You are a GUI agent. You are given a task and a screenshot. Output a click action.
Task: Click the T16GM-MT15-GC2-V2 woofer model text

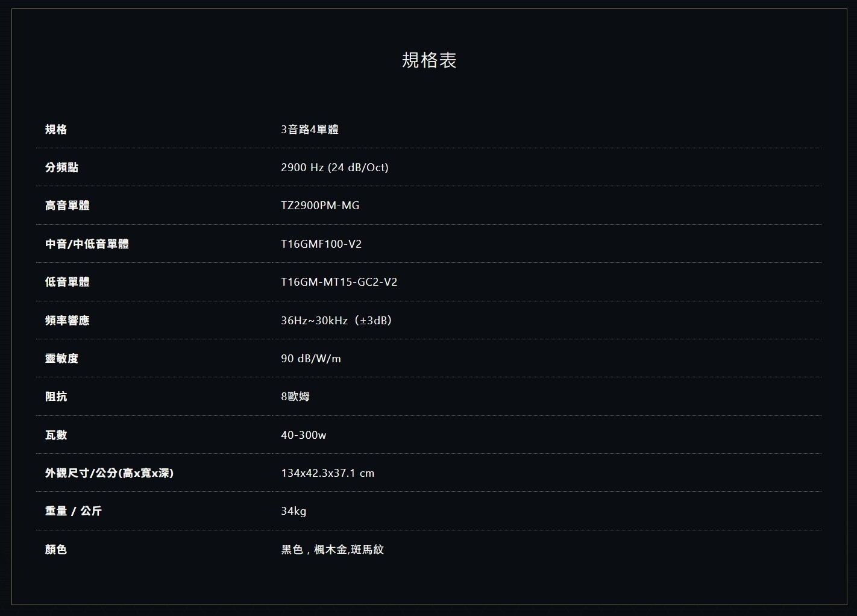(x=339, y=282)
